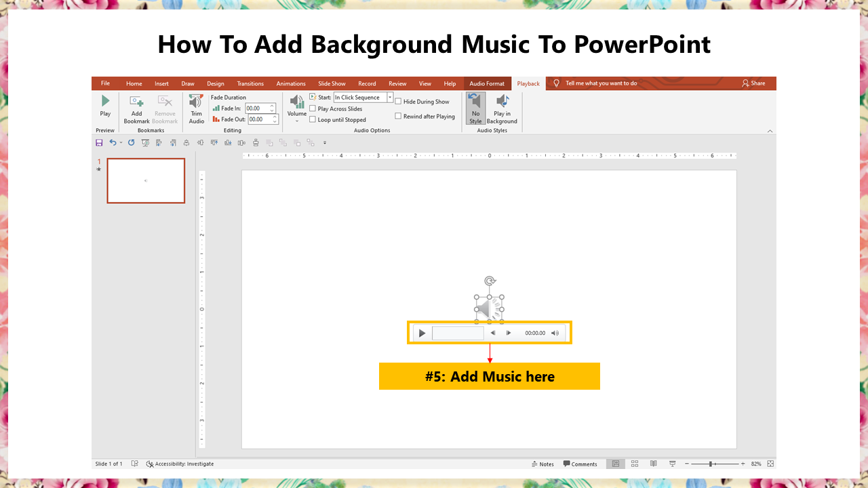The width and height of the screenshot is (868, 488).
Task: Click the Fade In duration spinner
Action: [x=273, y=108]
